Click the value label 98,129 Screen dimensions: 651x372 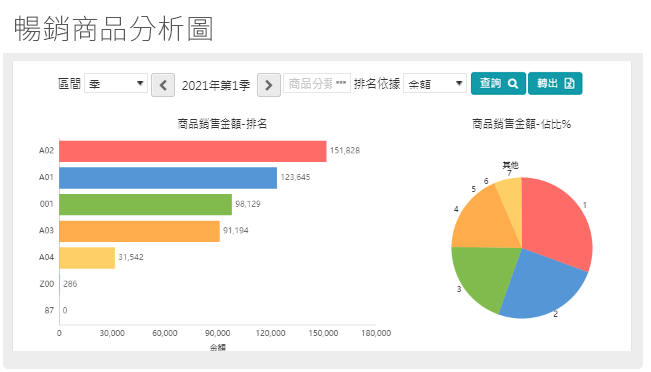[x=248, y=204]
